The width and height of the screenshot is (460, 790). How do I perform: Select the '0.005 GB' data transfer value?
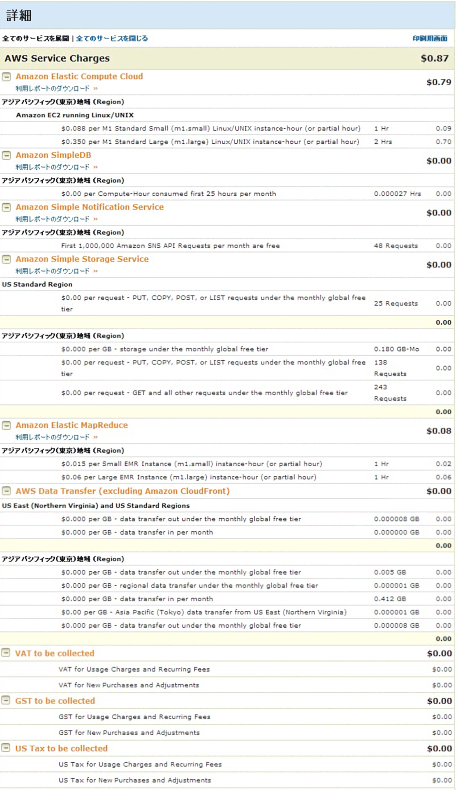coord(390,572)
